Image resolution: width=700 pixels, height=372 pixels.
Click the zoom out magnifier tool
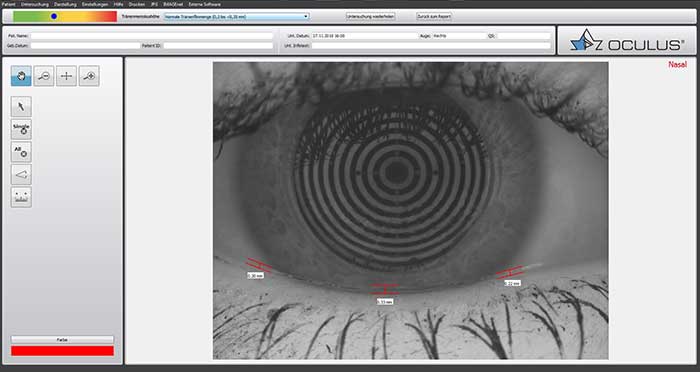(44, 76)
